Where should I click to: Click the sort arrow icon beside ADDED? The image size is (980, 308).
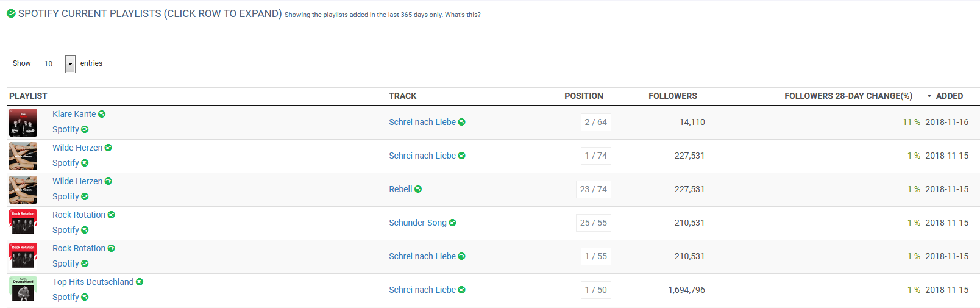click(x=929, y=96)
